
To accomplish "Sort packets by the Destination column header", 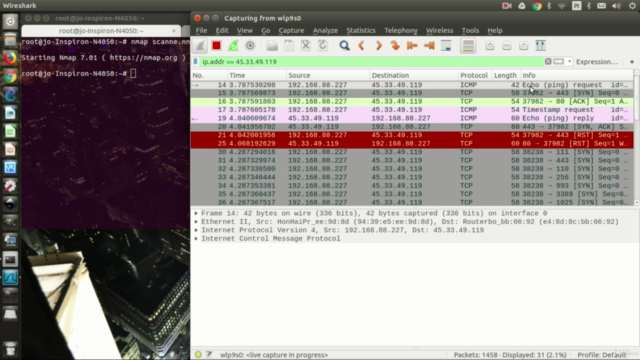I will pyautogui.click(x=414, y=75).
